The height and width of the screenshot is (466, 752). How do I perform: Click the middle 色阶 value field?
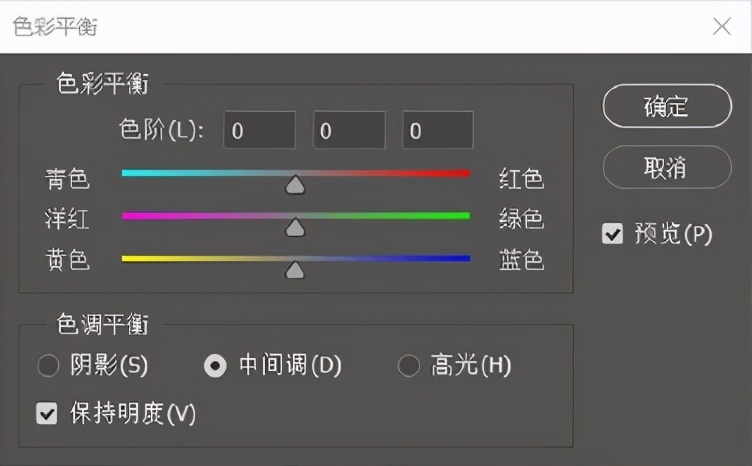349,130
